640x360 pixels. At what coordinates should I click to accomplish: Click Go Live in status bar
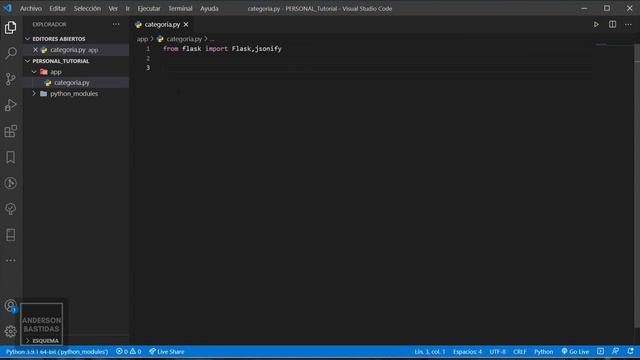point(575,351)
